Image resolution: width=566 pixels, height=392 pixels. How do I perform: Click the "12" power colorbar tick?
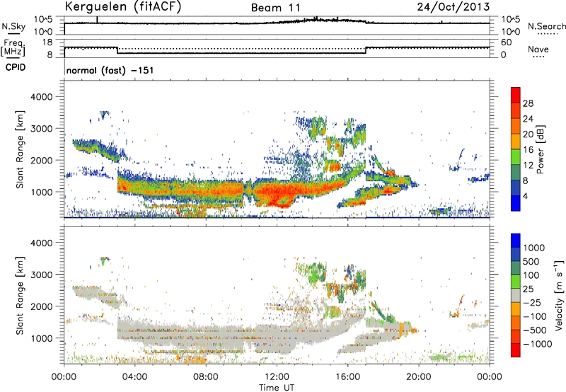click(528, 166)
